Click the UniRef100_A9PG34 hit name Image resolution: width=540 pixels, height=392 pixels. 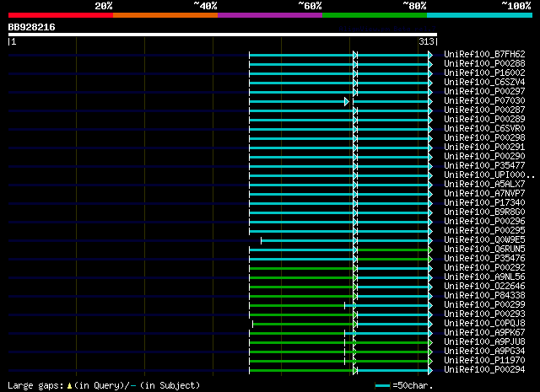(x=484, y=352)
